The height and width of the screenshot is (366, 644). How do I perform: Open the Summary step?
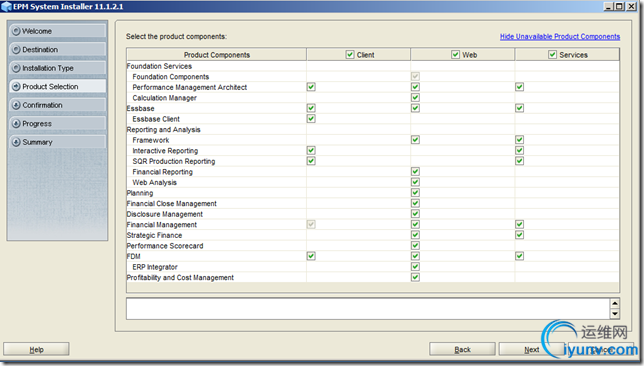(x=58, y=142)
